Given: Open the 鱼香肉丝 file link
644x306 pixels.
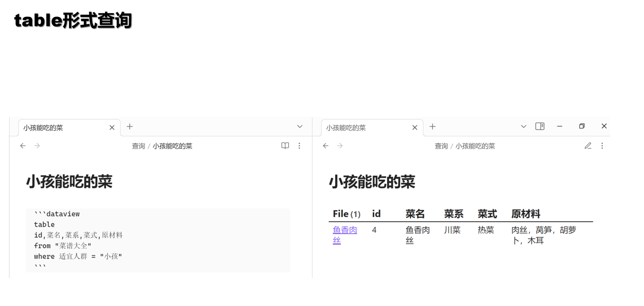Looking at the screenshot, I should (345, 235).
